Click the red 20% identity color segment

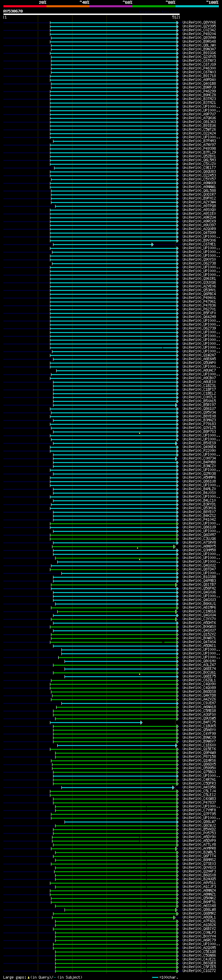point(25,6)
